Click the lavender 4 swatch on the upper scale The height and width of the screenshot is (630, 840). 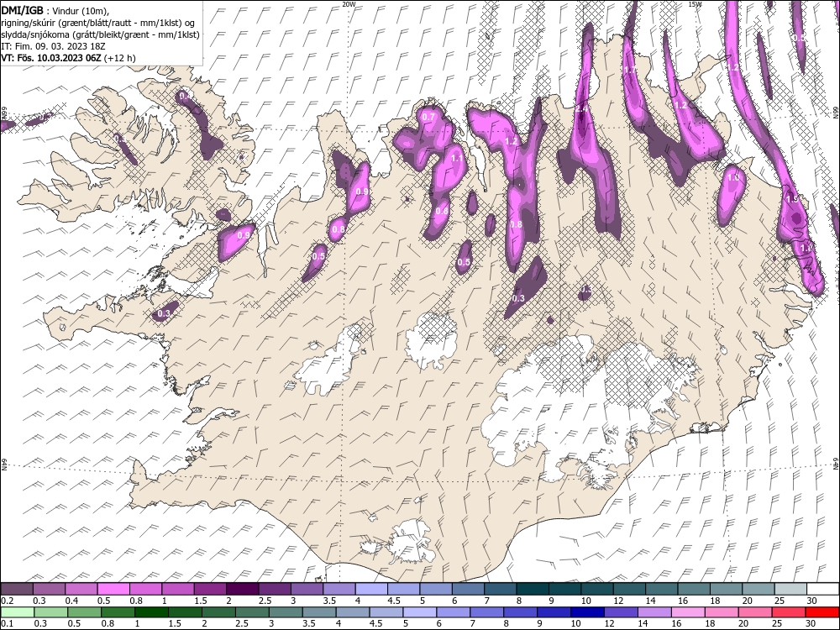pyautogui.click(x=371, y=589)
